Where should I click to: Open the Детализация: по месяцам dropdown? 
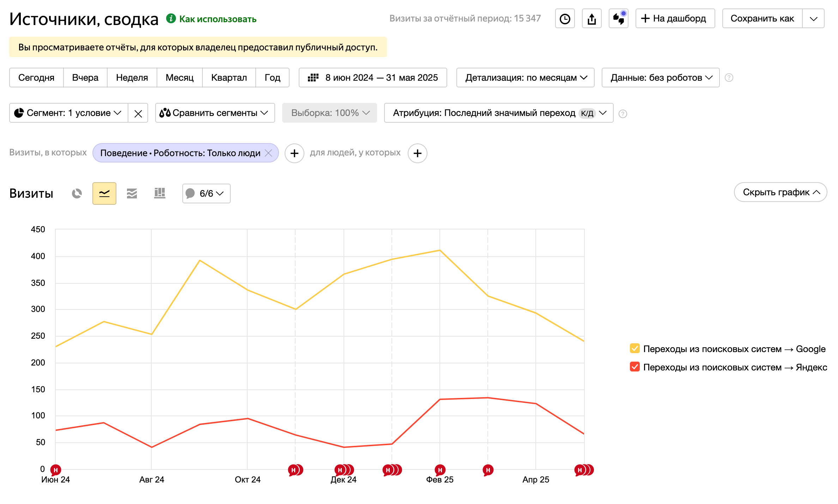coord(525,78)
